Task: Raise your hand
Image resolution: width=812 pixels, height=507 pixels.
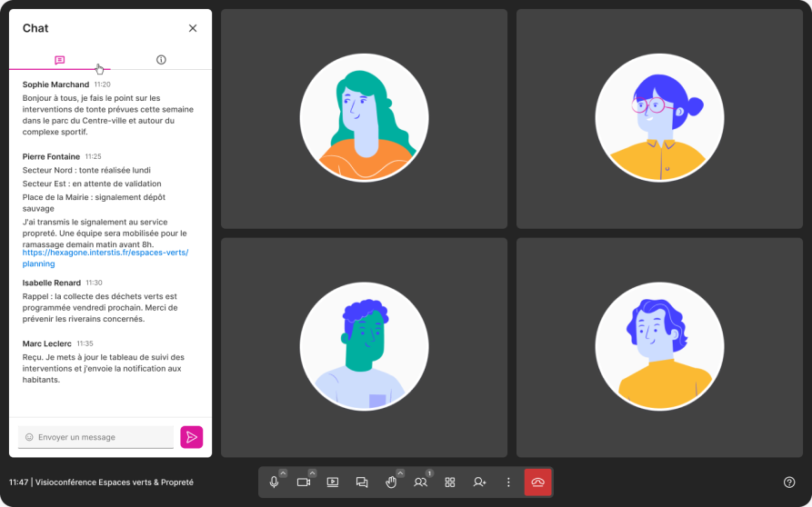Action: tap(391, 482)
